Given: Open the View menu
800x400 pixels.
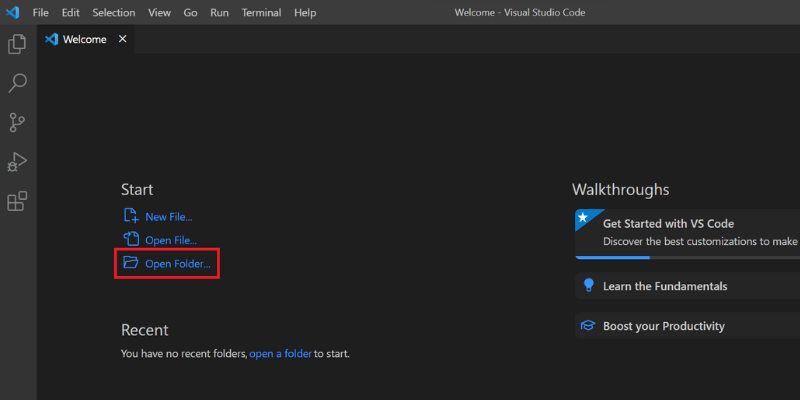Looking at the screenshot, I should tap(159, 13).
